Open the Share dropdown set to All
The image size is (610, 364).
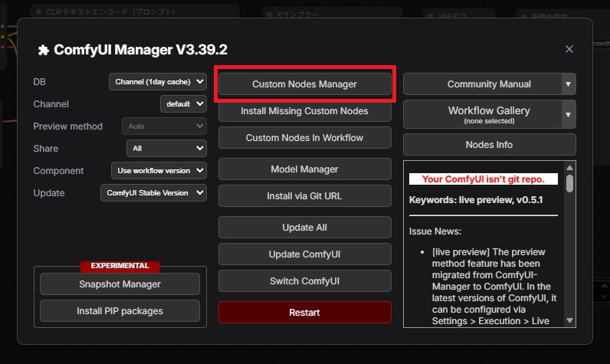click(x=166, y=148)
